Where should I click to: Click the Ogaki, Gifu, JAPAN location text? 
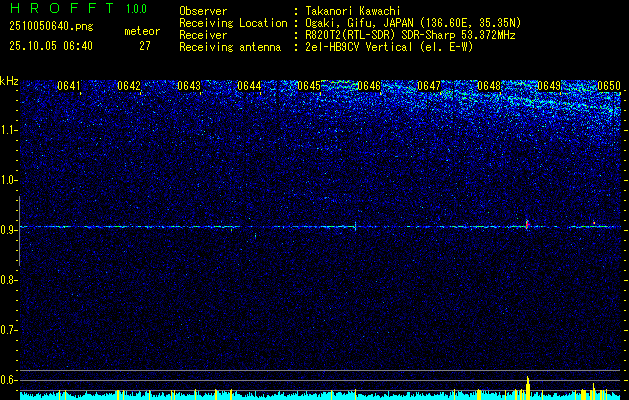coord(413,23)
